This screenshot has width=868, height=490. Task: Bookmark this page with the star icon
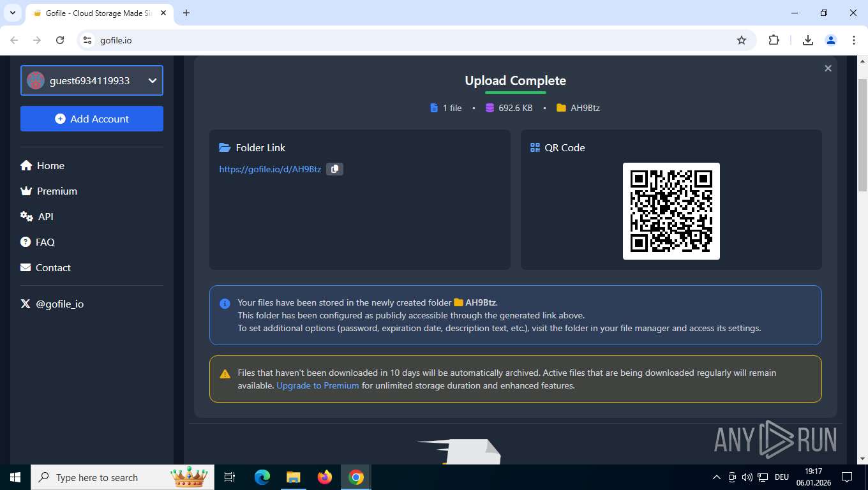[x=742, y=40]
